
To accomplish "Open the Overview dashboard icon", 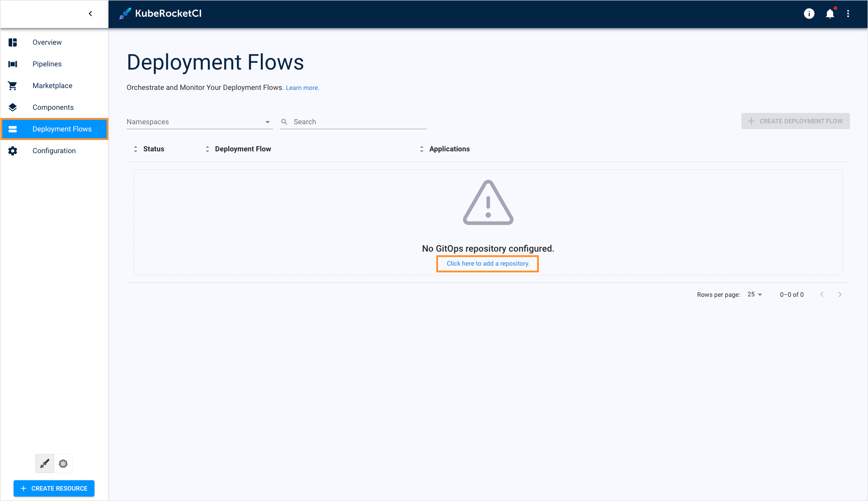I will click(x=13, y=42).
